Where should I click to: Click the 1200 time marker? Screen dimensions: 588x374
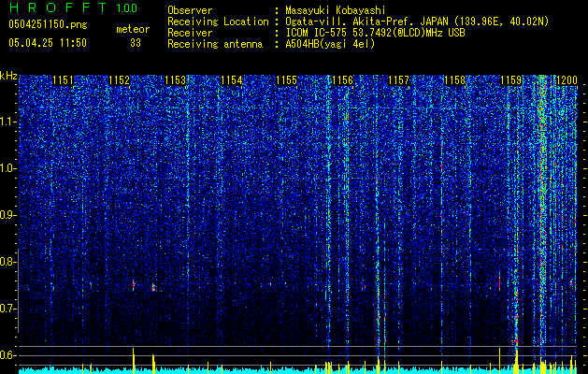pos(566,80)
